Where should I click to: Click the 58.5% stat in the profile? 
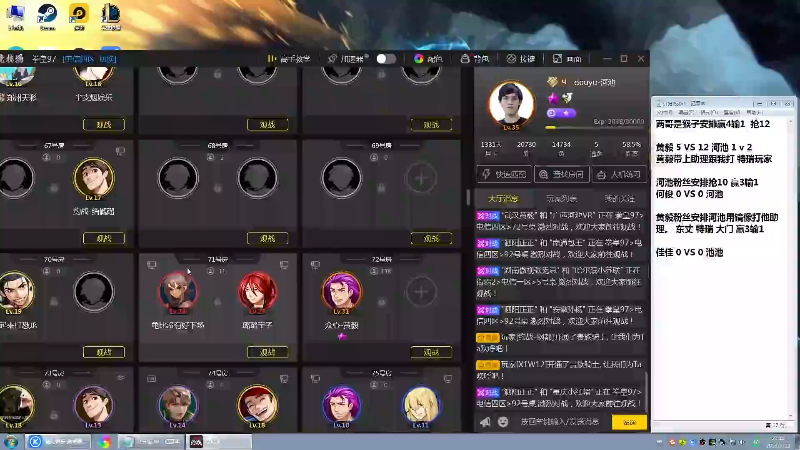631,145
